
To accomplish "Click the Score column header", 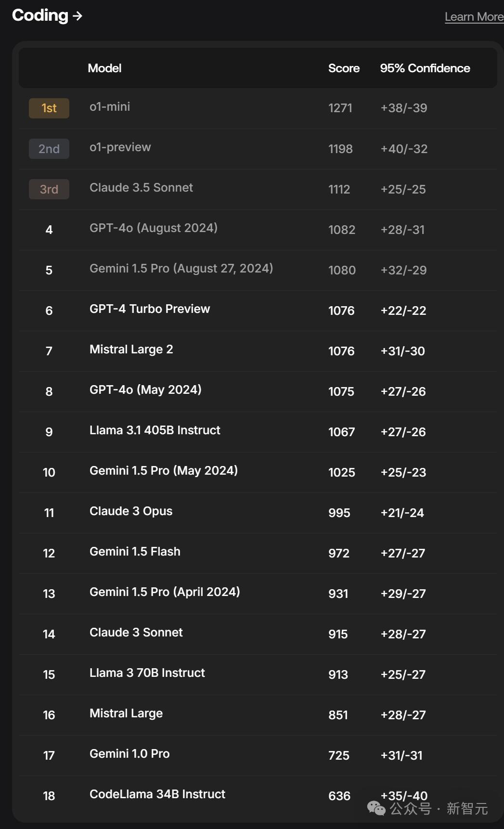I will [x=344, y=68].
